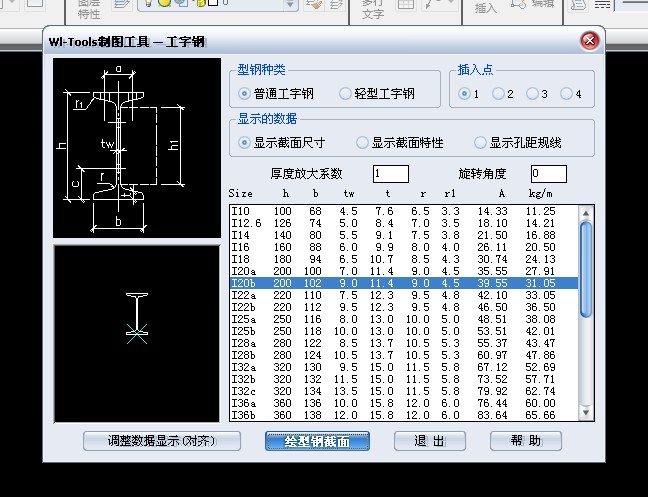Select the I36a row
The height and width of the screenshot is (497, 648).
[403, 403]
